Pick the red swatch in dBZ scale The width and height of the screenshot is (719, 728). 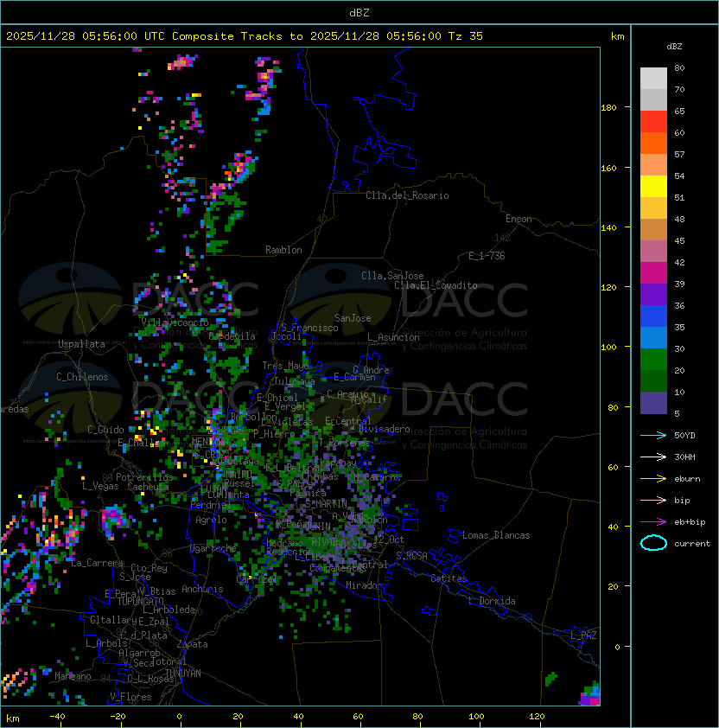[653, 122]
